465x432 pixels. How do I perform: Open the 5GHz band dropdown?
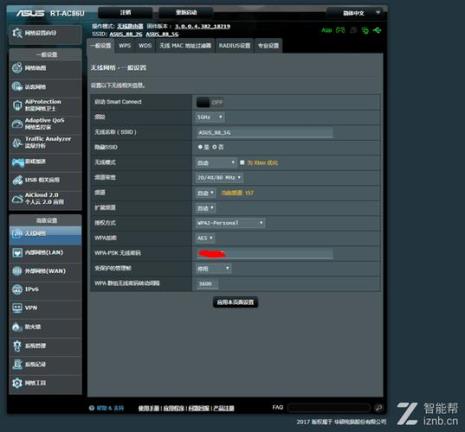point(209,117)
